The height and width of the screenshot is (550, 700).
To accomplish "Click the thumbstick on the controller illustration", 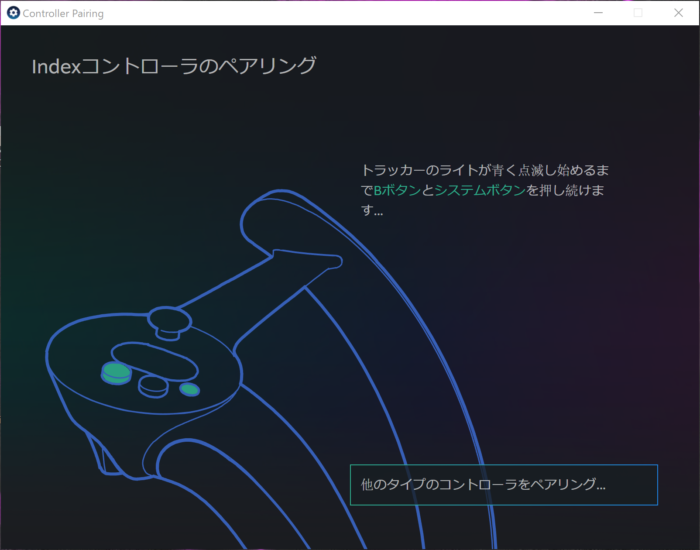I will tap(170, 322).
